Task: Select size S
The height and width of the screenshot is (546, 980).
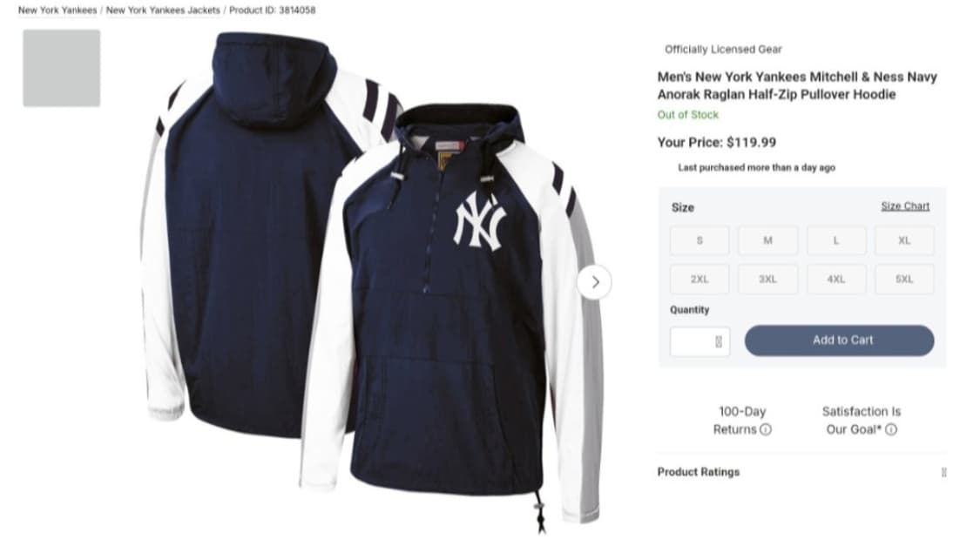Action: tap(700, 240)
